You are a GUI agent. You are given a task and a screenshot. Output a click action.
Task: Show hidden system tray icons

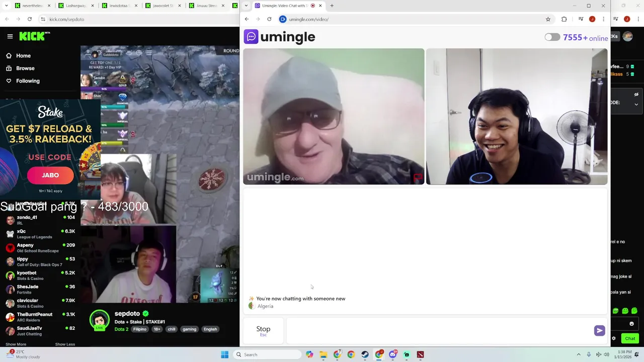tap(579, 354)
